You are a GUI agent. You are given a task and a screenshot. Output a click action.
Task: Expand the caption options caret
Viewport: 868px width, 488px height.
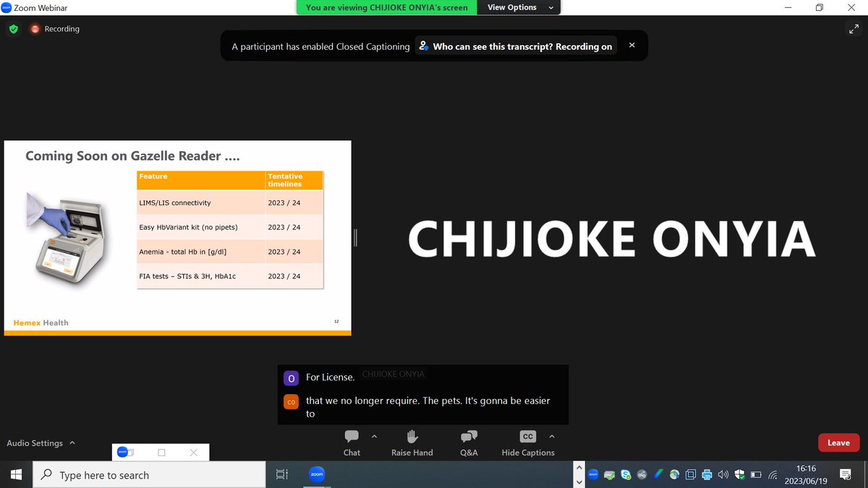coord(552,437)
